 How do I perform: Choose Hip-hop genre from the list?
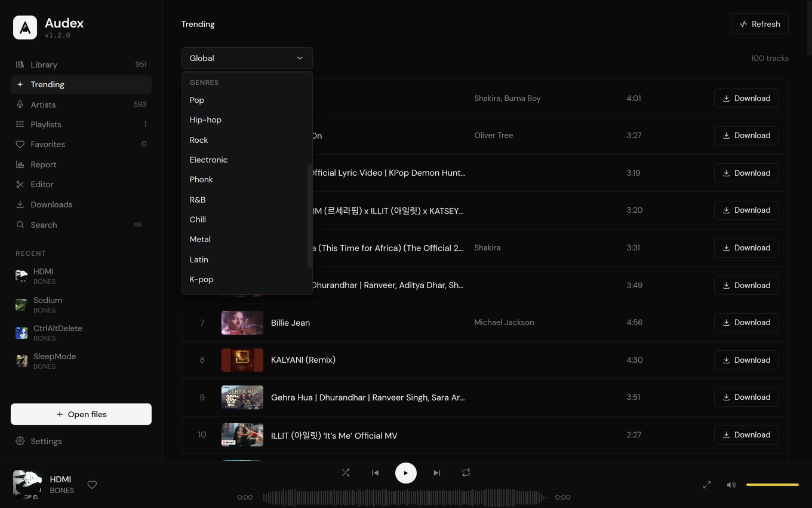pyautogui.click(x=245, y=120)
